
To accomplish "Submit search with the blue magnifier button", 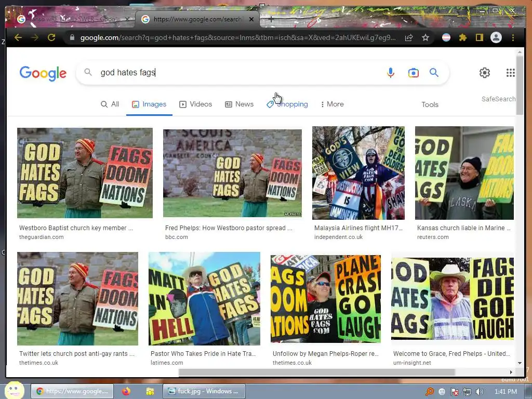I will (x=434, y=72).
